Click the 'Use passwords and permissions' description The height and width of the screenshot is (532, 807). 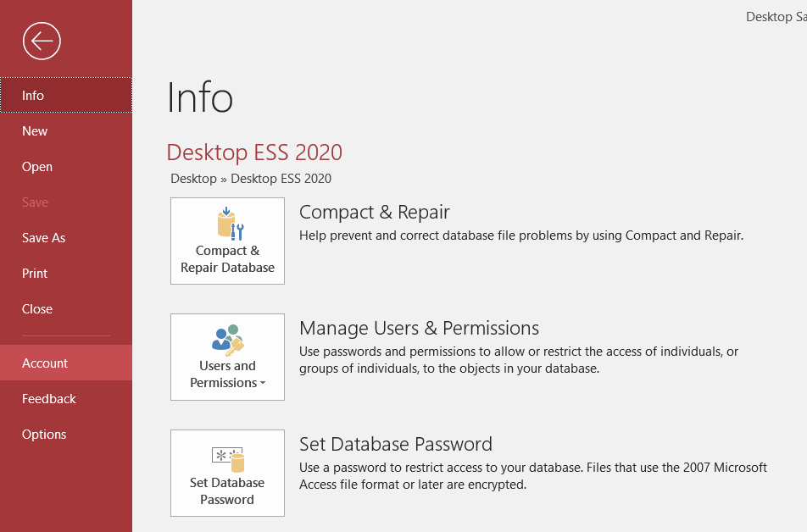tap(519, 360)
